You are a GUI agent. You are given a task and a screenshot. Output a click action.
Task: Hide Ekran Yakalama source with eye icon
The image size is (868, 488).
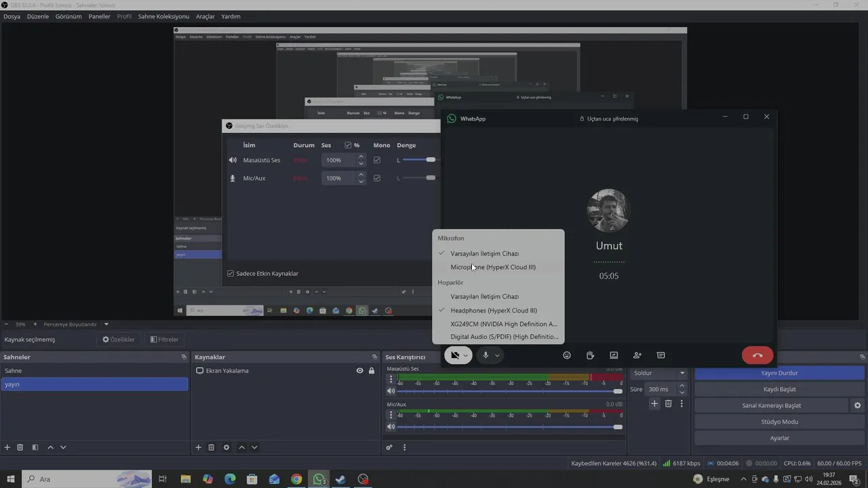[x=360, y=371]
